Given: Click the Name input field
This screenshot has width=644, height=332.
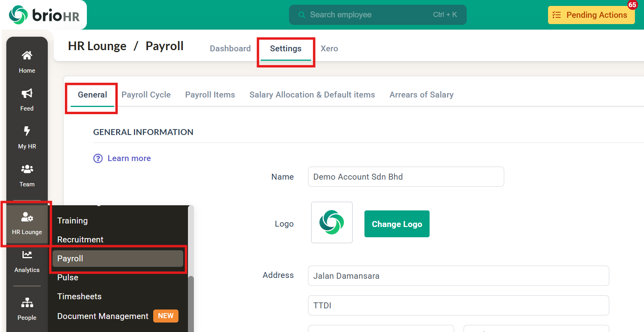Looking at the screenshot, I should 406,177.
